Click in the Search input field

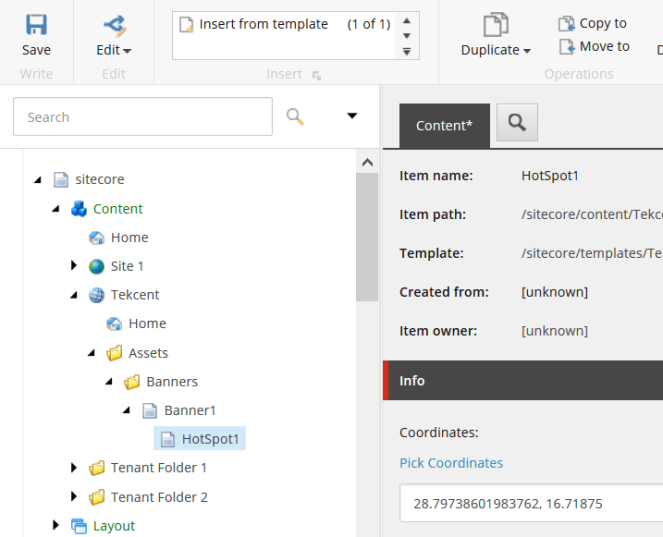click(142, 117)
